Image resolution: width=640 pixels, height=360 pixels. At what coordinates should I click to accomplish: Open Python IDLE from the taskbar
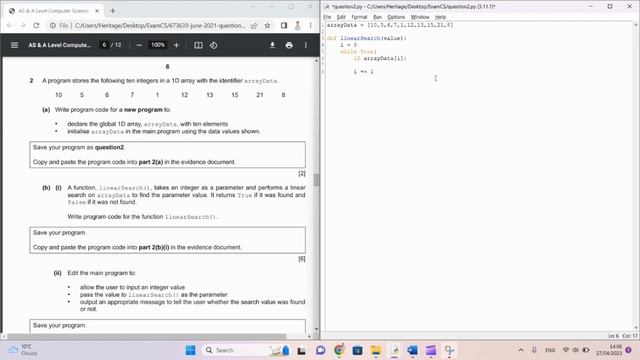tap(394, 350)
